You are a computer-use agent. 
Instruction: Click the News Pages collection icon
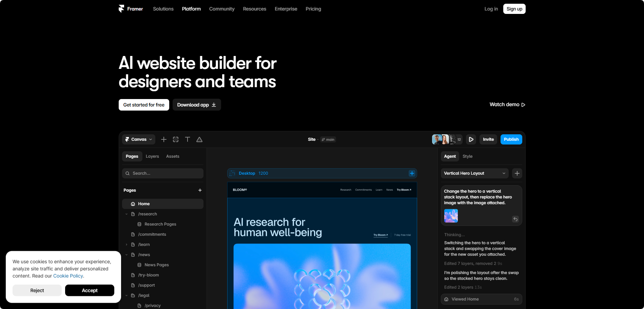point(139,265)
